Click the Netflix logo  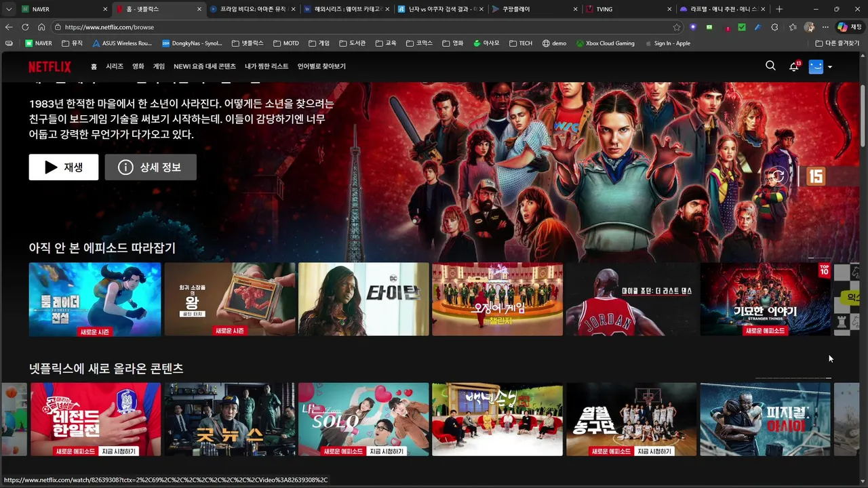pyautogui.click(x=50, y=66)
